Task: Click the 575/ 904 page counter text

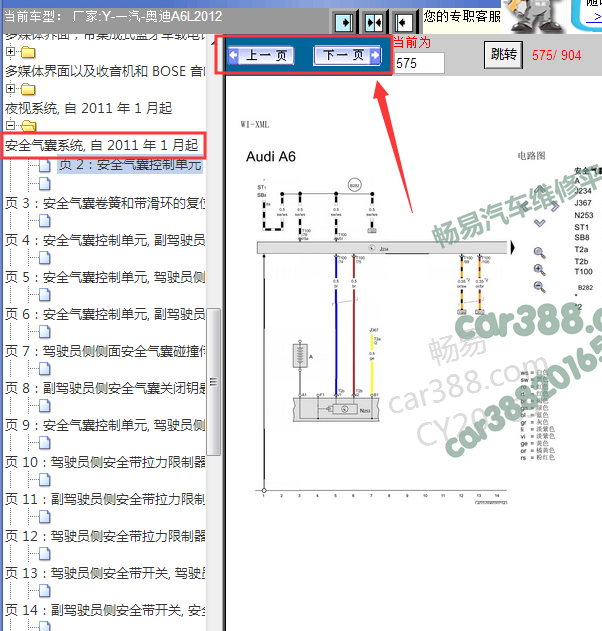Action: [557, 55]
